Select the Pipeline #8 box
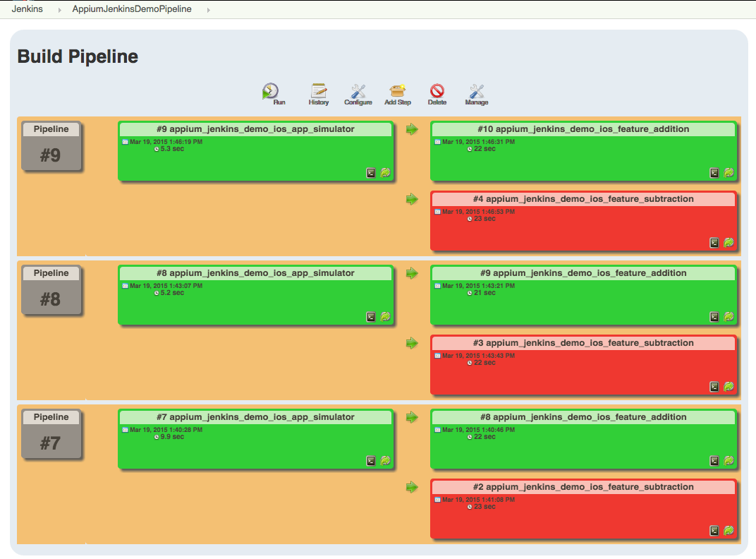The width and height of the screenshot is (756, 559). (x=51, y=290)
